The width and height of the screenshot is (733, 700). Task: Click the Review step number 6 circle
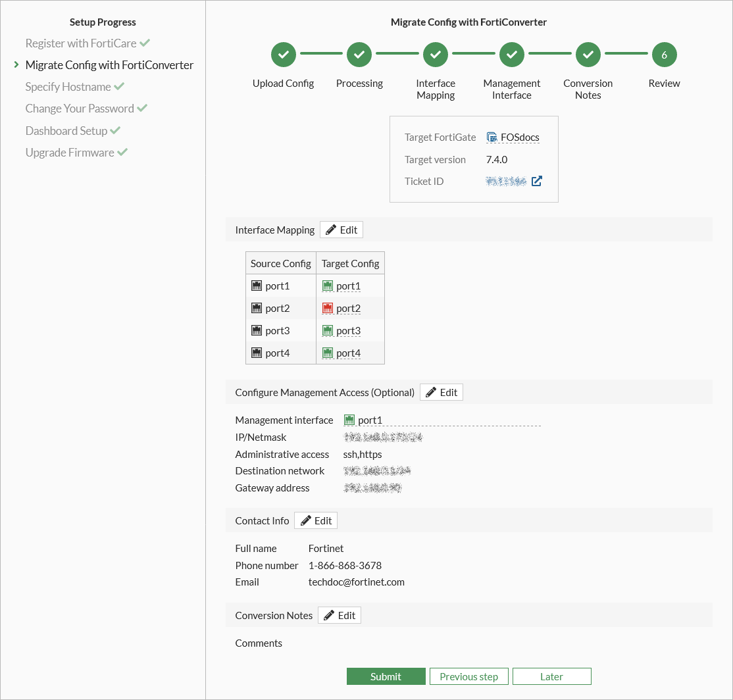[x=664, y=55]
